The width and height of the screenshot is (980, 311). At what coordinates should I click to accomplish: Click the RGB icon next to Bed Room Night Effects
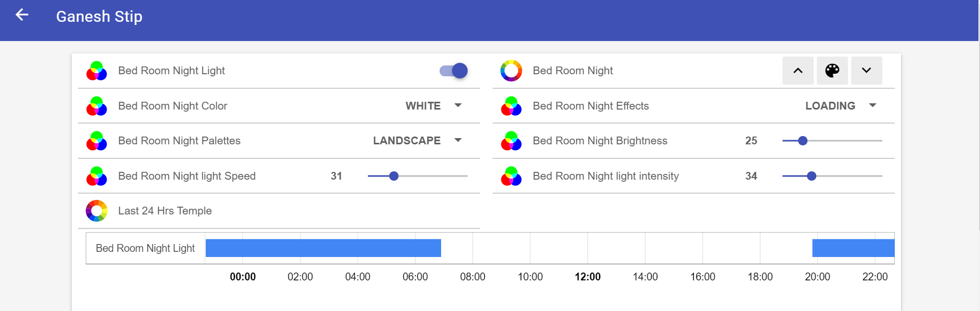click(511, 106)
